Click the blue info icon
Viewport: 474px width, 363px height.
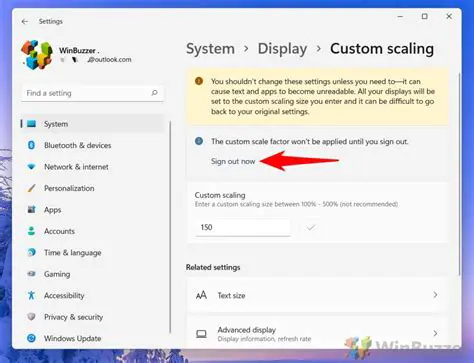coord(199,141)
